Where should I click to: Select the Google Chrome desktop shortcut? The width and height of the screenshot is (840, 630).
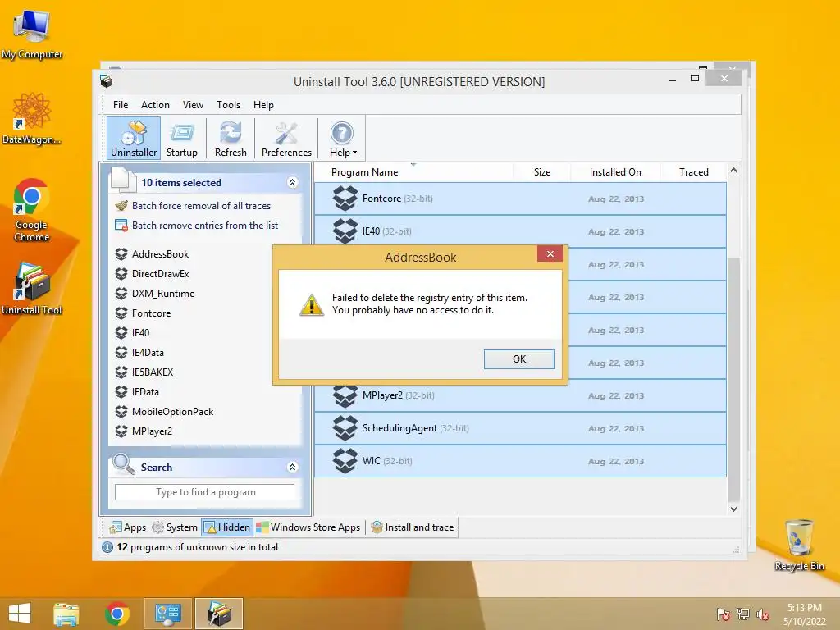(32, 210)
